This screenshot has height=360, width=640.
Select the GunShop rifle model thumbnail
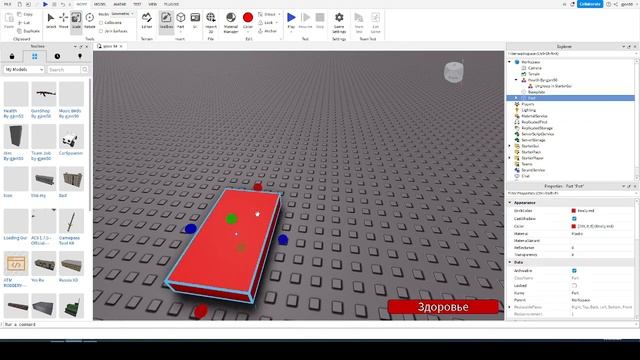[44, 94]
